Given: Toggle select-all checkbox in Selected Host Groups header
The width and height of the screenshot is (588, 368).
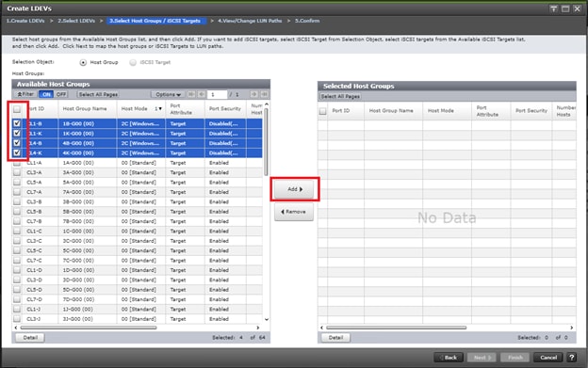Looking at the screenshot, I should click(x=322, y=111).
